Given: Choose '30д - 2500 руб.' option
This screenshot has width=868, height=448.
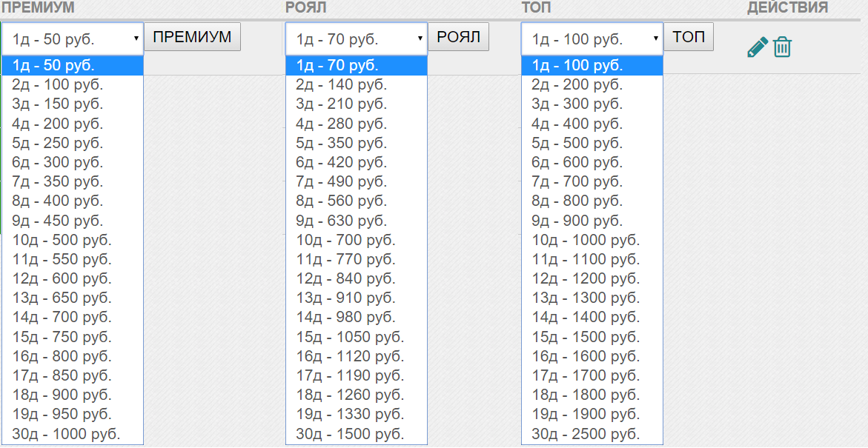Looking at the screenshot, I should [x=592, y=433].
